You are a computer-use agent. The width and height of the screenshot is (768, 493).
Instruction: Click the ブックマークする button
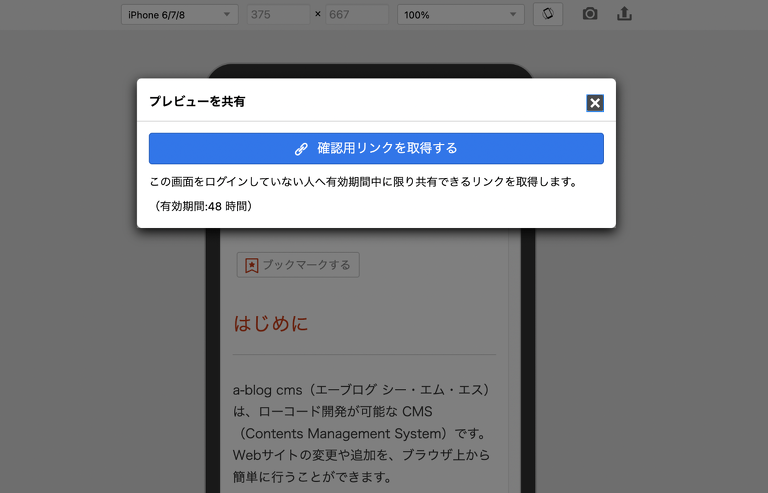pyautogui.click(x=298, y=265)
